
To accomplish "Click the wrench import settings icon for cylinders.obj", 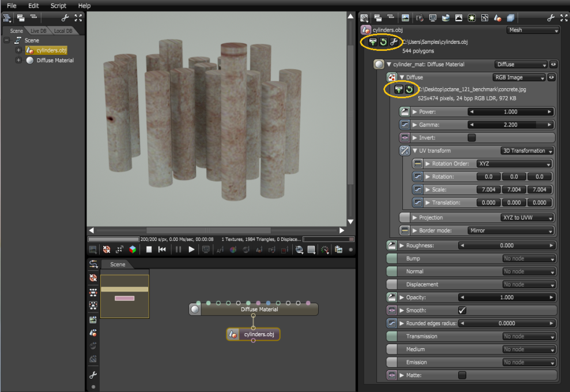I will pyautogui.click(x=394, y=42).
